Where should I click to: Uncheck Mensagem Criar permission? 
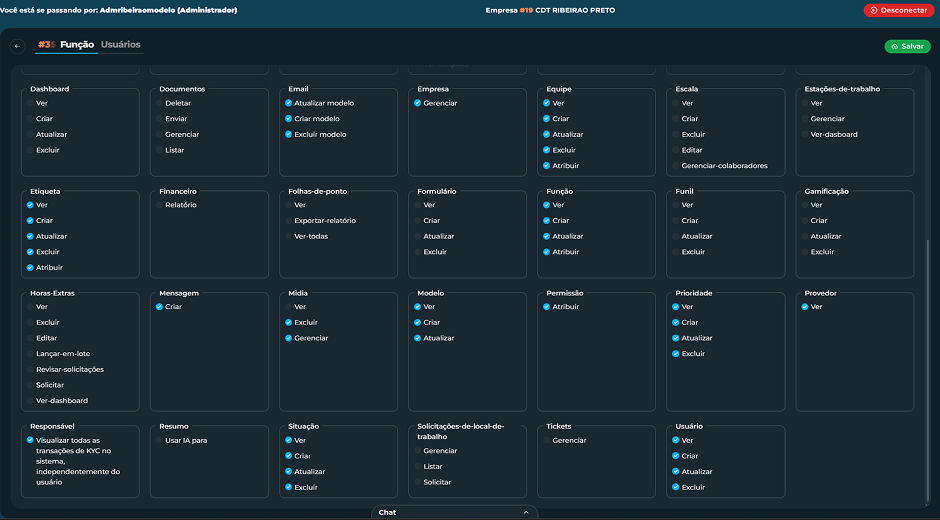pos(159,306)
